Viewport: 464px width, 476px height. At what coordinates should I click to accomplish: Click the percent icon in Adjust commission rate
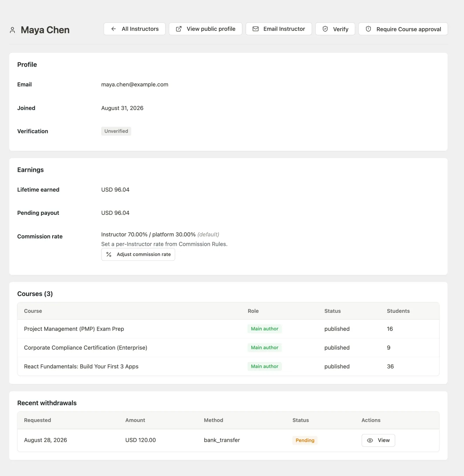(x=109, y=255)
